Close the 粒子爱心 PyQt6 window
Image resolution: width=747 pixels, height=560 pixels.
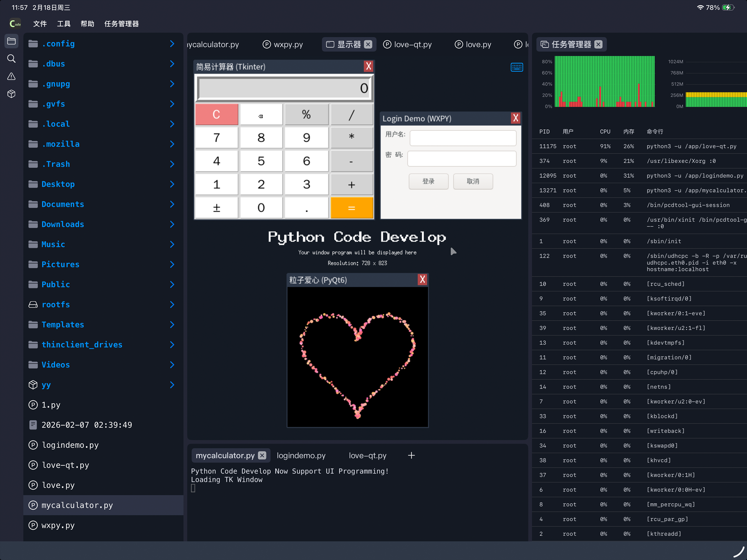[x=422, y=279]
